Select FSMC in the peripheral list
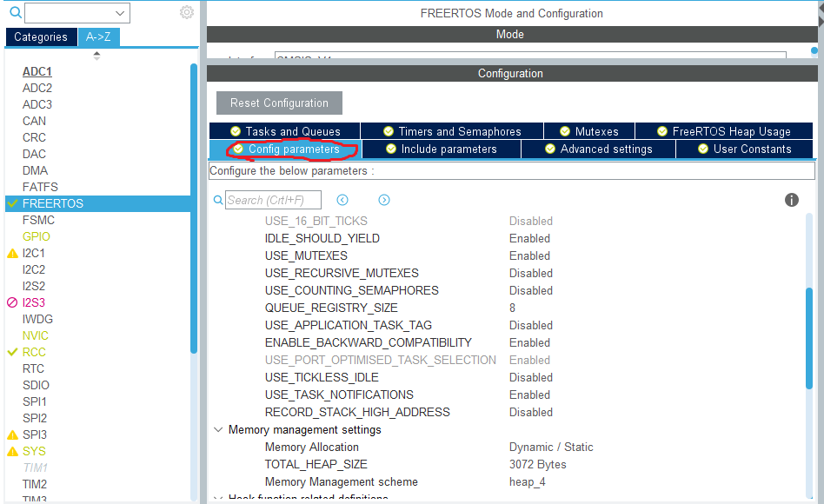Image resolution: width=824 pixels, height=504 pixels. tap(38, 220)
